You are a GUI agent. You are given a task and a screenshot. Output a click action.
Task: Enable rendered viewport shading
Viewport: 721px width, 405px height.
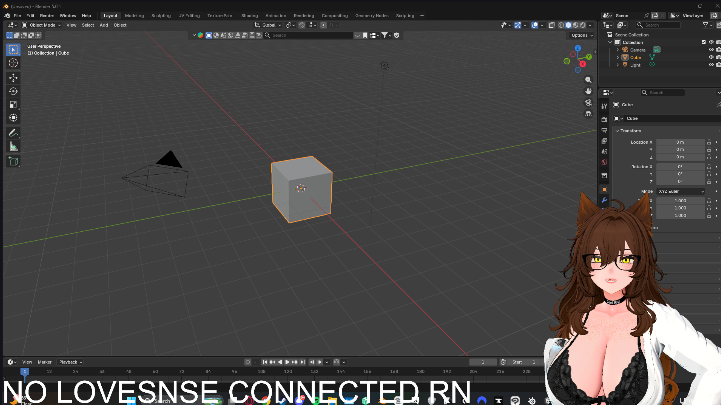582,25
